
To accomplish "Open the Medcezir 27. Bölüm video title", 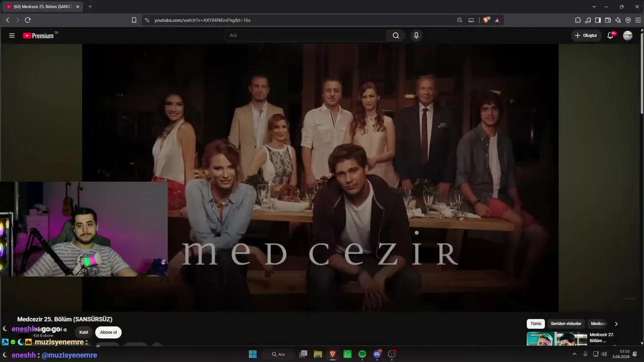I will (602, 337).
